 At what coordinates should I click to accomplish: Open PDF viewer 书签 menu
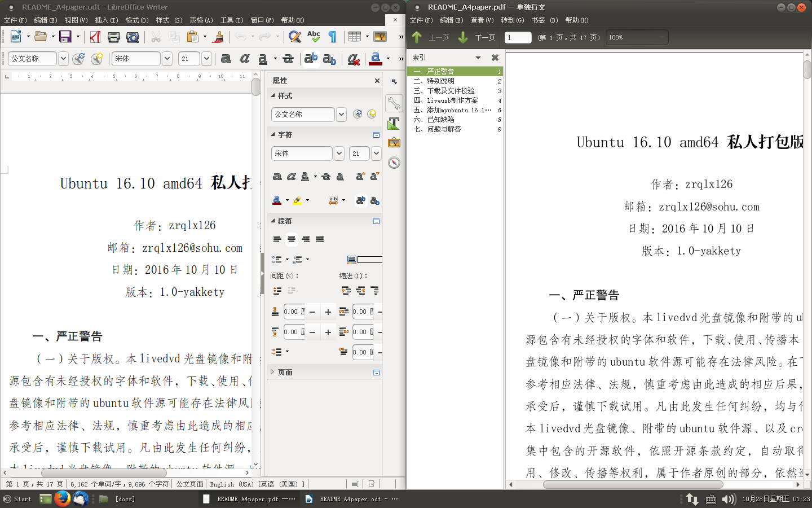pos(545,20)
